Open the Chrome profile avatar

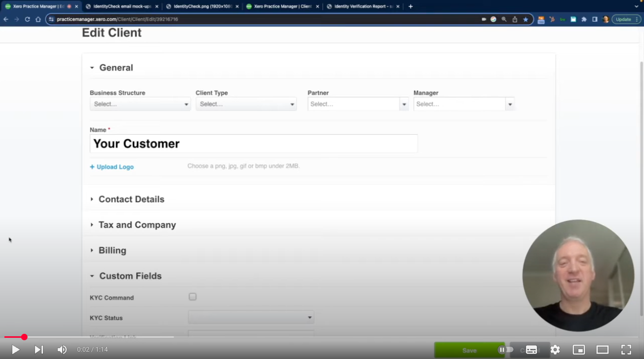(x=606, y=19)
